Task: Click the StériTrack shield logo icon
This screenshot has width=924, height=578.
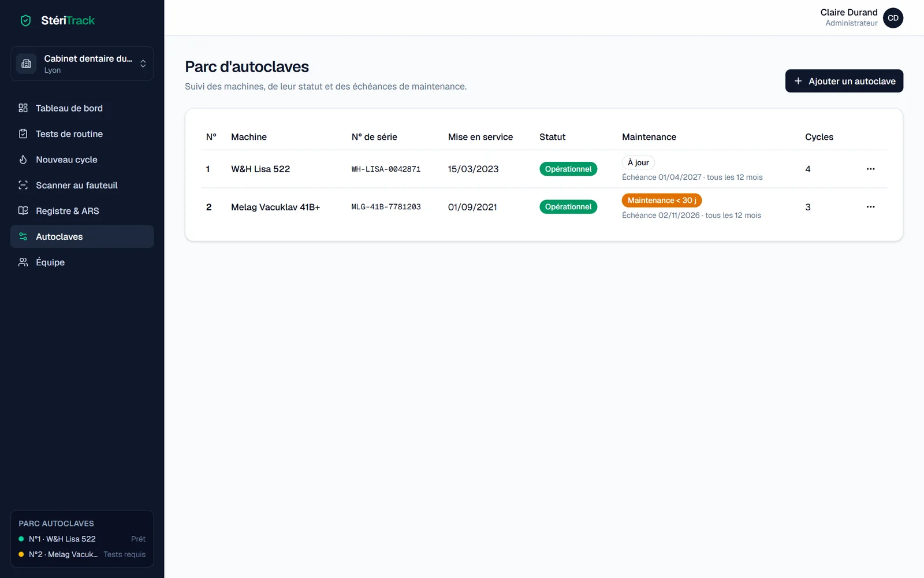Action: (x=25, y=21)
